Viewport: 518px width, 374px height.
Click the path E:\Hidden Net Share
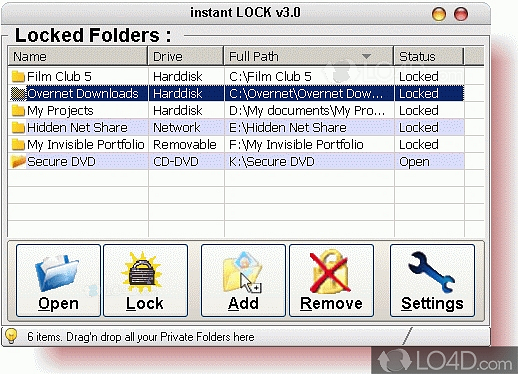coord(288,127)
